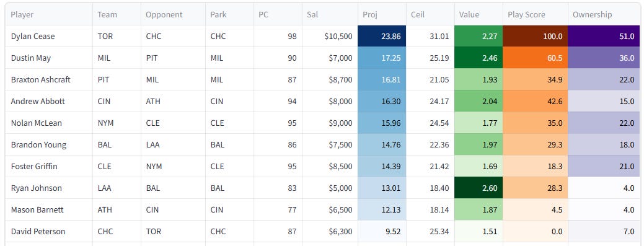The height and width of the screenshot is (246, 644).
Task: Click Andrew Abbott's $8,000 salary cell
Action: 330,101
